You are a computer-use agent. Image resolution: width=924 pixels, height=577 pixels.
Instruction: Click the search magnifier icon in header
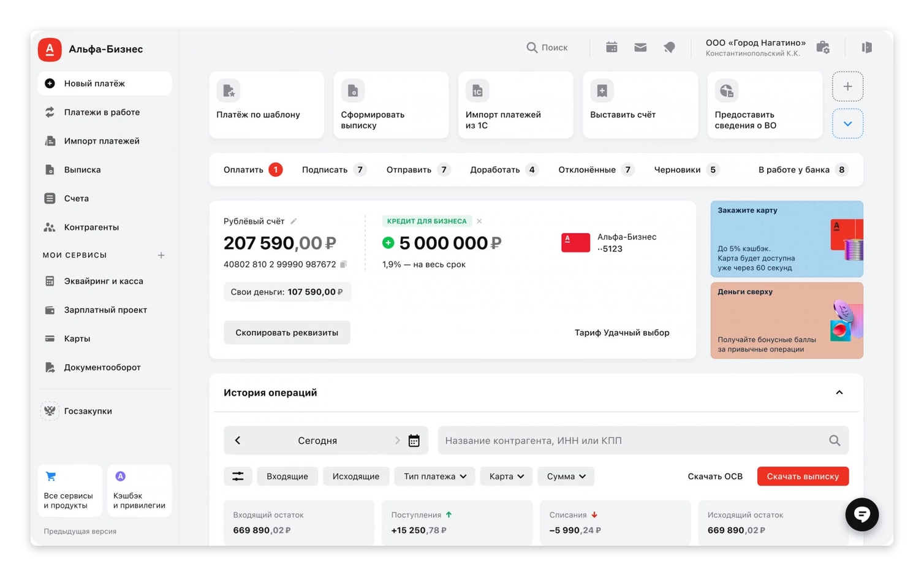532,47
